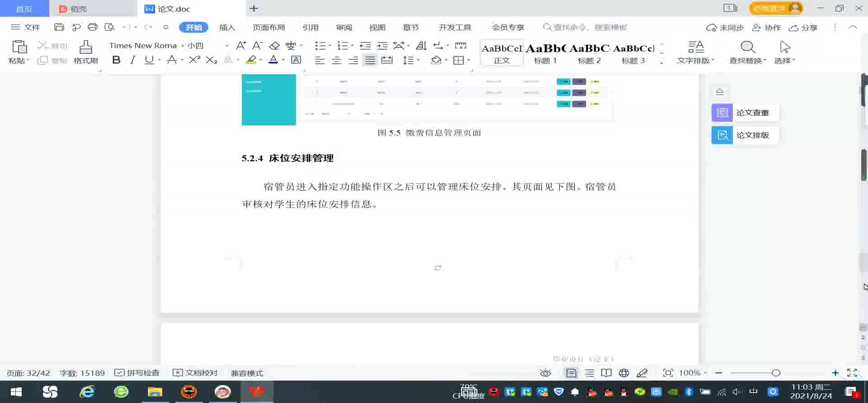Click the fit-page icon beside 100%

click(668, 373)
